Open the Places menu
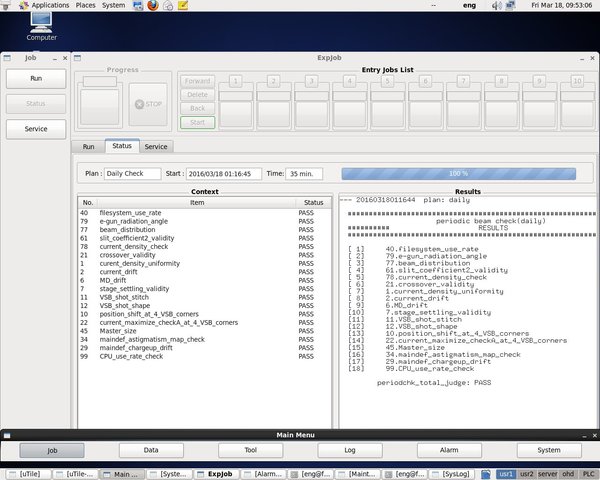This screenshot has width=600, height=480. tap(85, 5)
